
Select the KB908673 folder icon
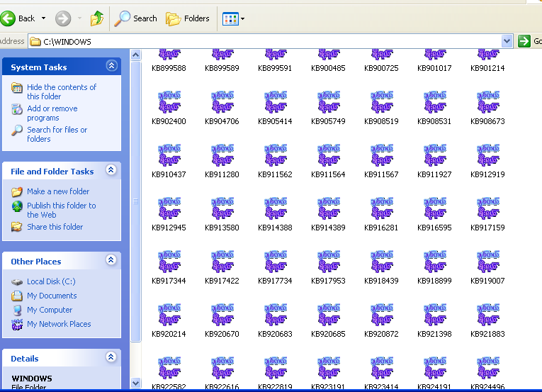point(487,102)
